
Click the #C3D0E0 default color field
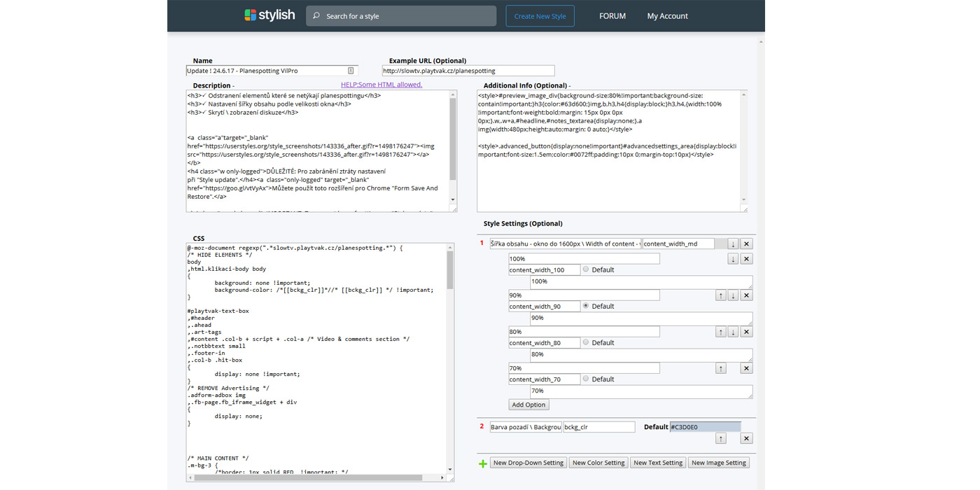click(705, 427)
